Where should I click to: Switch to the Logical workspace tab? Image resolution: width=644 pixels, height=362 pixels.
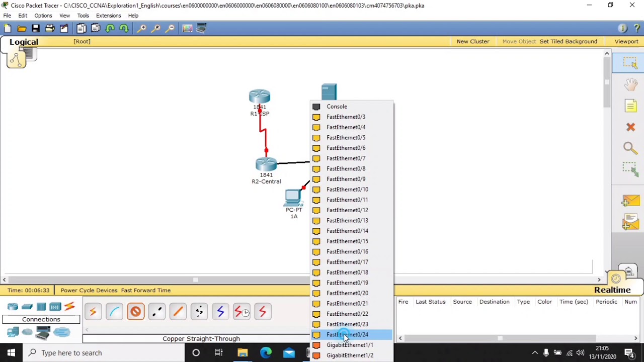[24, 42]
